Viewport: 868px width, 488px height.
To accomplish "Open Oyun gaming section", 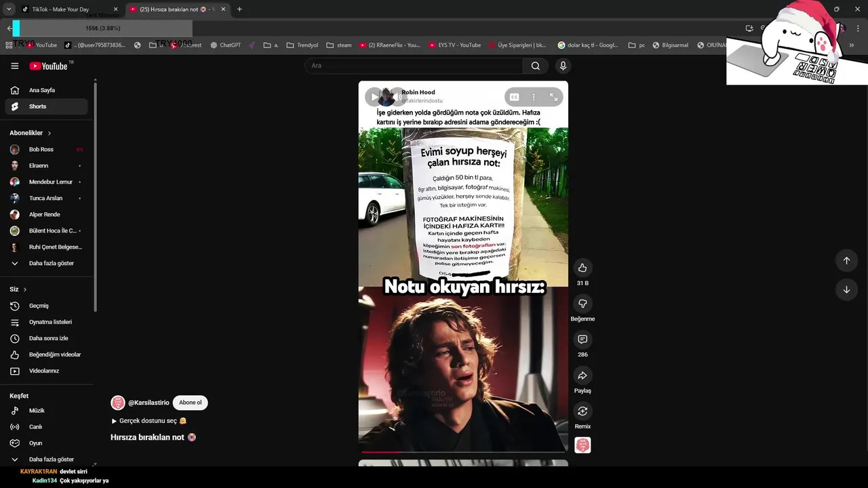I will coord(46,443).
